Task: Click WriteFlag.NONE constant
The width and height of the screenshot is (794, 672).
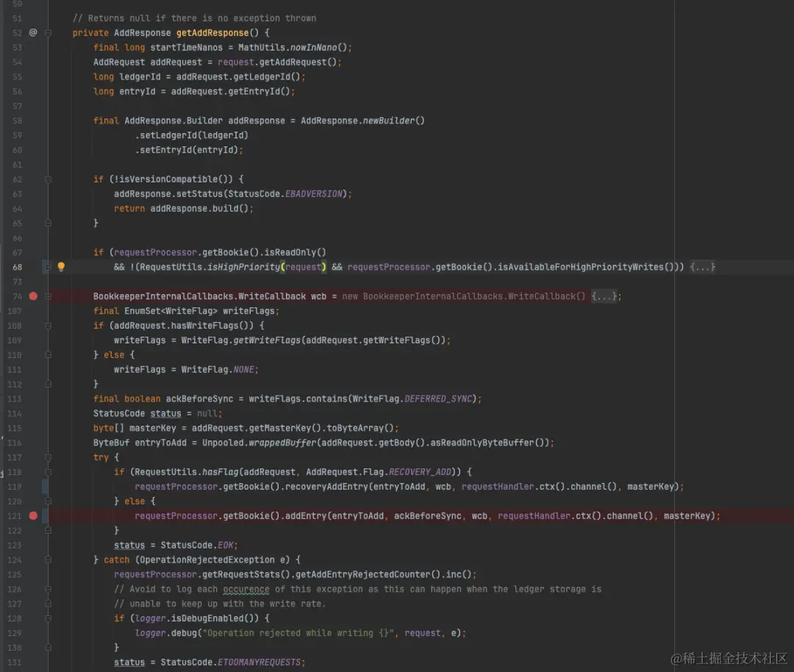Action: coord(218,370)
